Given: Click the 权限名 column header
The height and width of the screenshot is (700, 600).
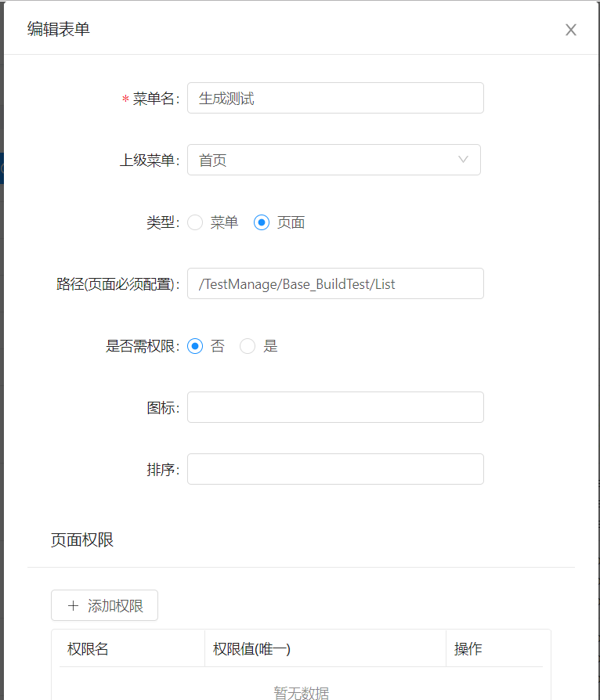Looking at the screenshot, I should tap(88, 650).
